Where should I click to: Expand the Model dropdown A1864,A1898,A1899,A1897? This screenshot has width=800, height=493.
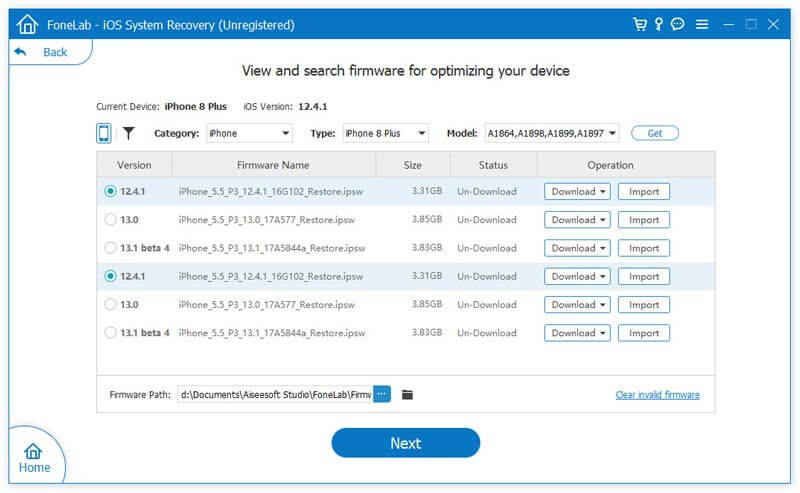[552, 133]
